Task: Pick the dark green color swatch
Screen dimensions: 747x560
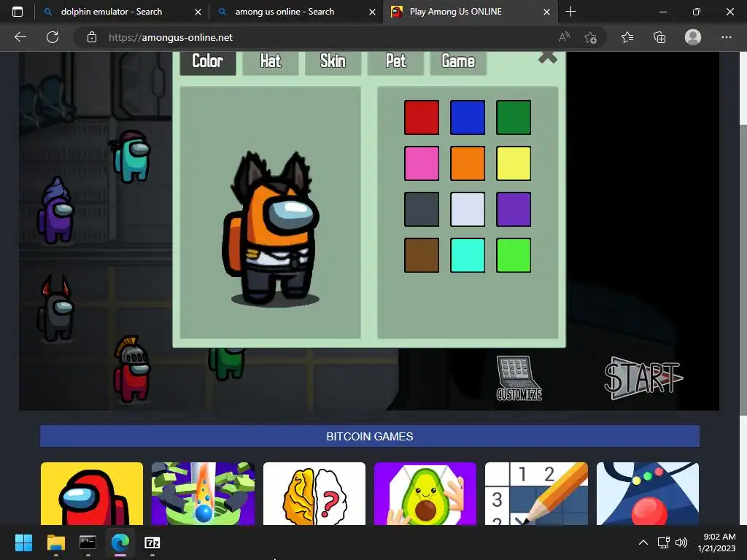Action: [x=514, y=117]
